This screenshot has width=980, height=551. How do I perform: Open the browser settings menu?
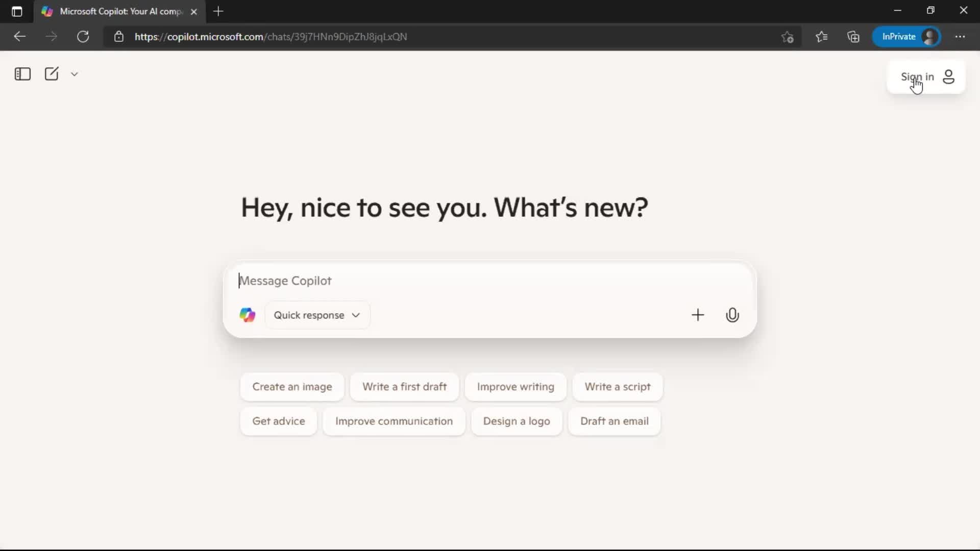[961, 37]
